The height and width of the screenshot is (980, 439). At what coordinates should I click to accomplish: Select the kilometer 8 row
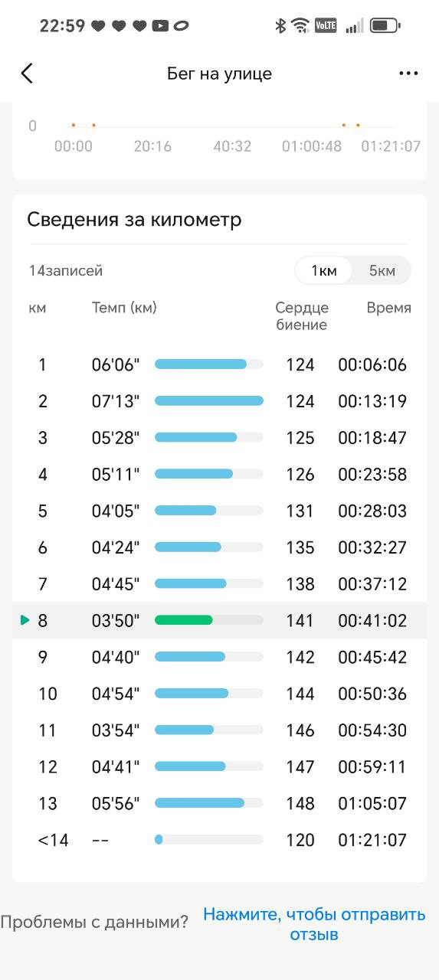(219, 620)
